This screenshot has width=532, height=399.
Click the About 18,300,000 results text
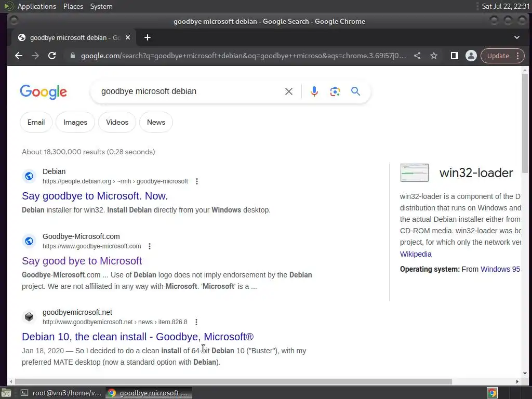(88, 152)
